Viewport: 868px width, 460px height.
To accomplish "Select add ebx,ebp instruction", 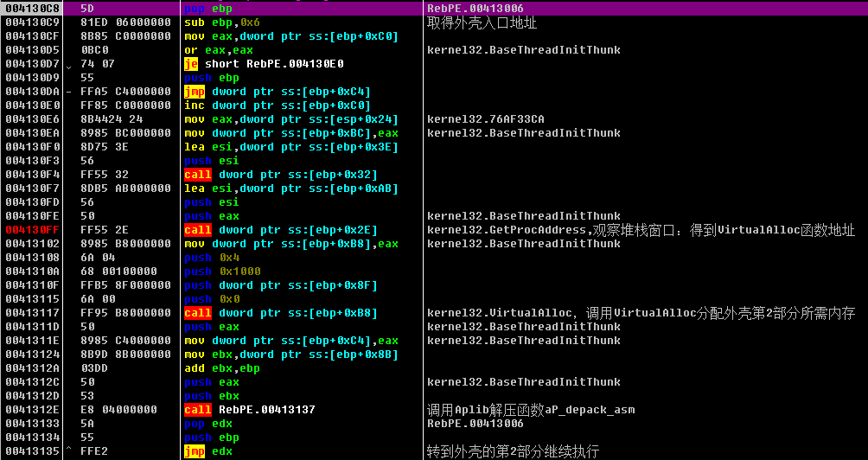I will [222, 368].
